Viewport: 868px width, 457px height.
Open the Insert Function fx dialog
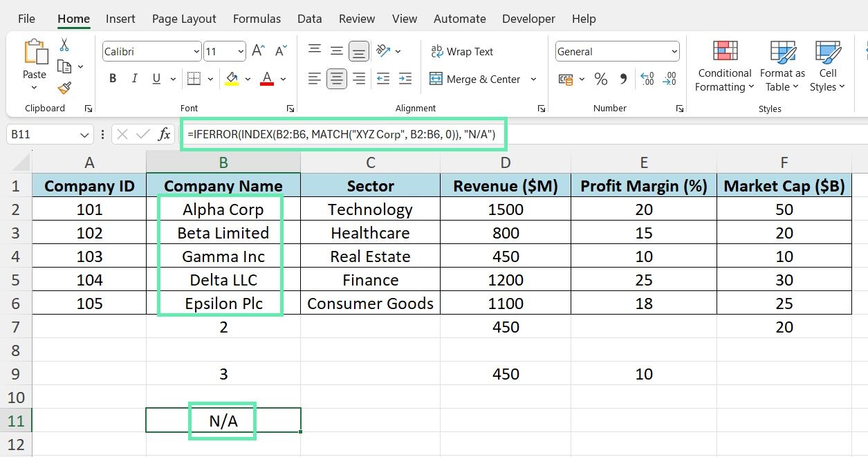click(164, 134)
